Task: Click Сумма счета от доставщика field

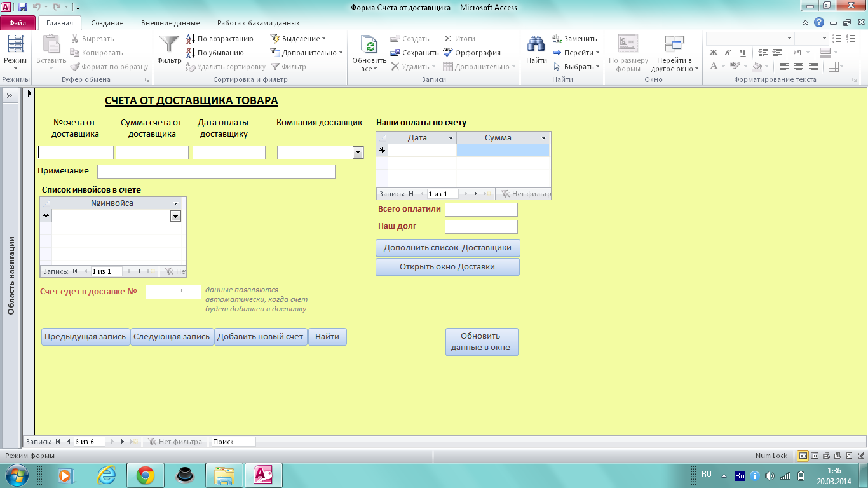Action: tap(153, 152)
